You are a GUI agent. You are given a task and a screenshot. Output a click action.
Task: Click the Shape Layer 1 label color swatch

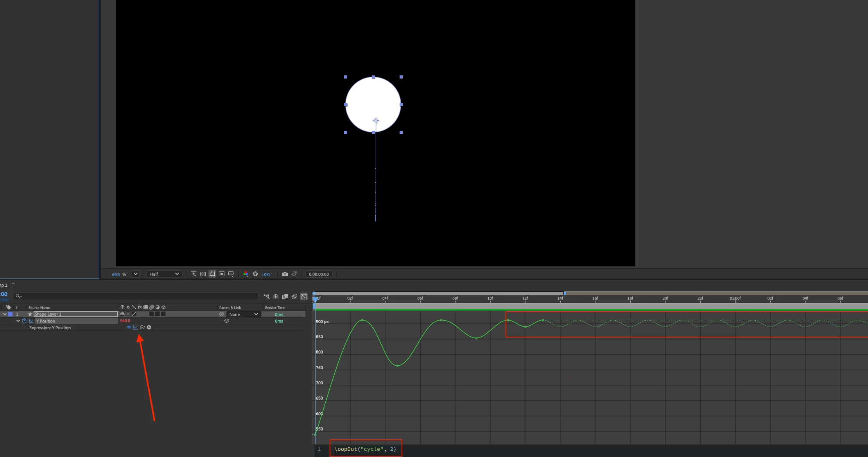point(11,314)
